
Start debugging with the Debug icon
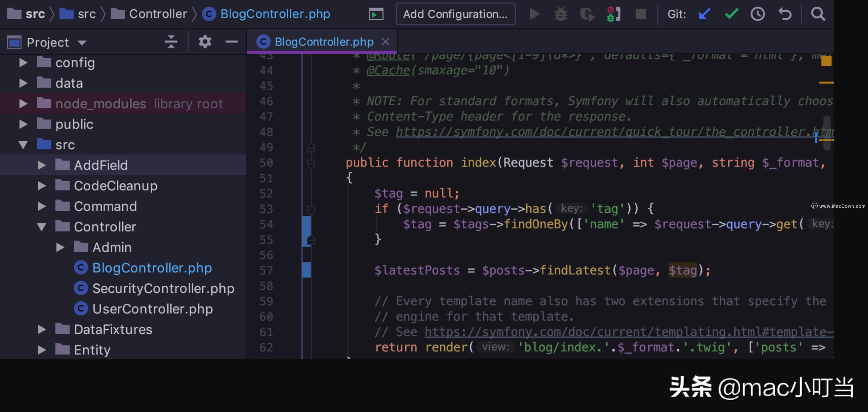560,14
